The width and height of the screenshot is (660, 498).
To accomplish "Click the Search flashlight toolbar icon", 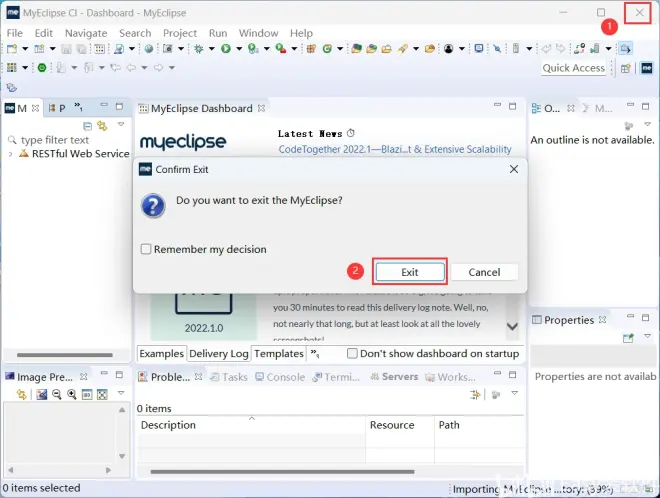I will coord(403,49).
